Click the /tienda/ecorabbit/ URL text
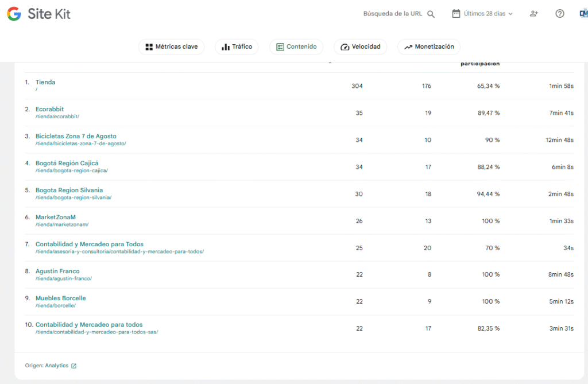This screenshot has width=588, height=384. pyautogui.click(x=57, y=117)
